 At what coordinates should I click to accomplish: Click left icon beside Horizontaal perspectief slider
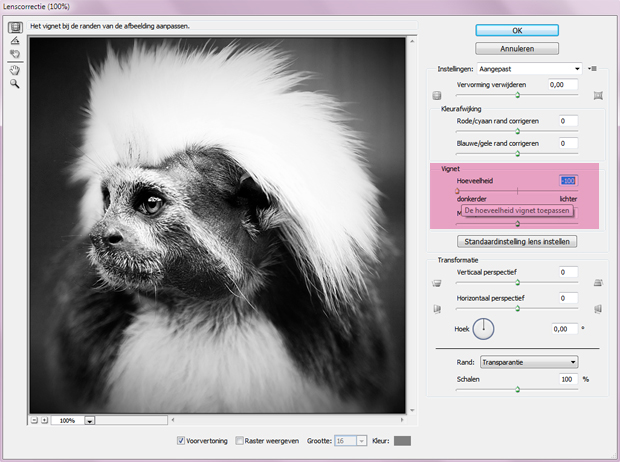tap(437, 309)
